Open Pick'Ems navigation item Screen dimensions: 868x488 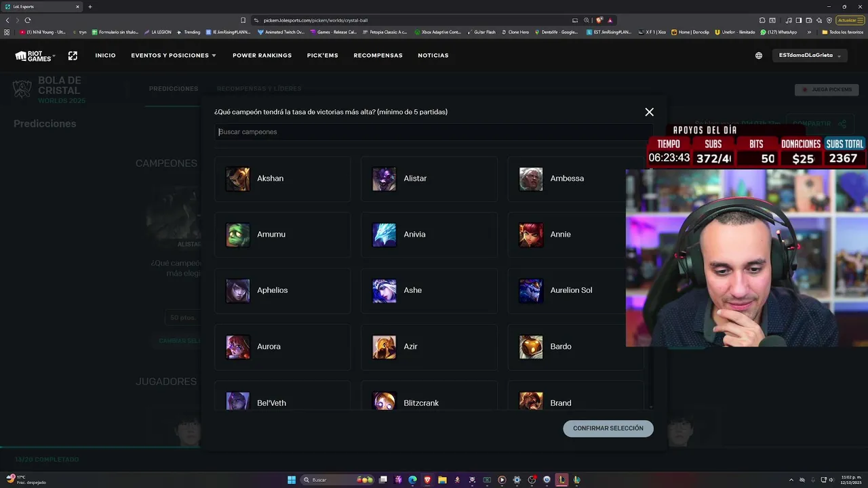(x=322, y=56)
